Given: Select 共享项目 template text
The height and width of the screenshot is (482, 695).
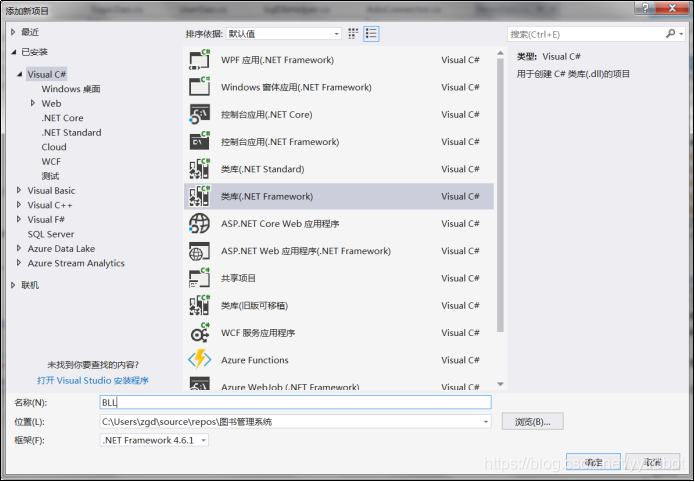Looking at the screenshot, I should (238, 278).
